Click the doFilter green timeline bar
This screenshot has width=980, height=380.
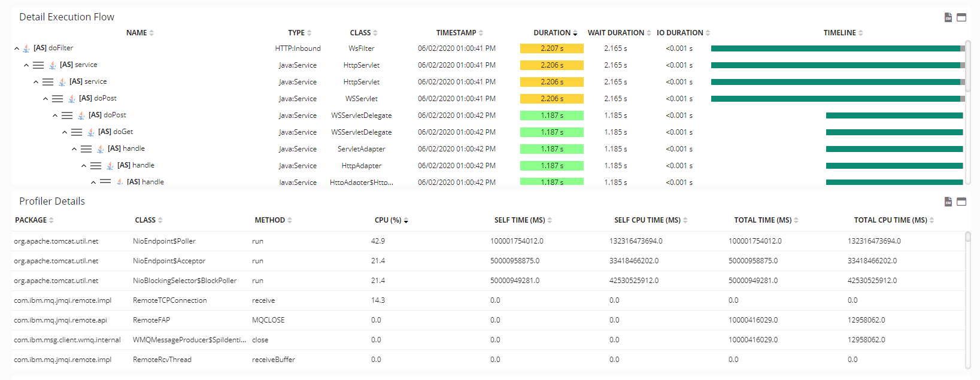835,48
